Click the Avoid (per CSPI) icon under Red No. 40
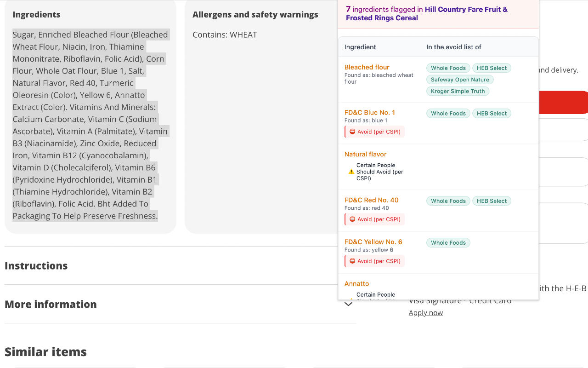This screenshot has width=588, height=368. point(351,219)
